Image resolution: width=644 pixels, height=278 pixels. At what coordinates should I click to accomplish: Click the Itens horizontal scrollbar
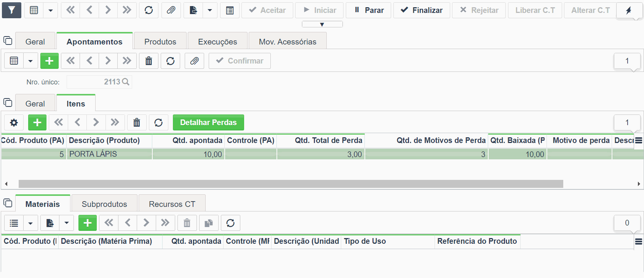(291, 184)
